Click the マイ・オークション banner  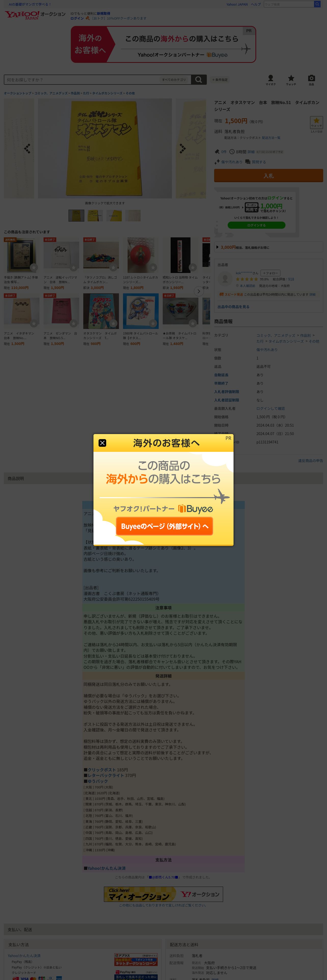click(163, 895)
